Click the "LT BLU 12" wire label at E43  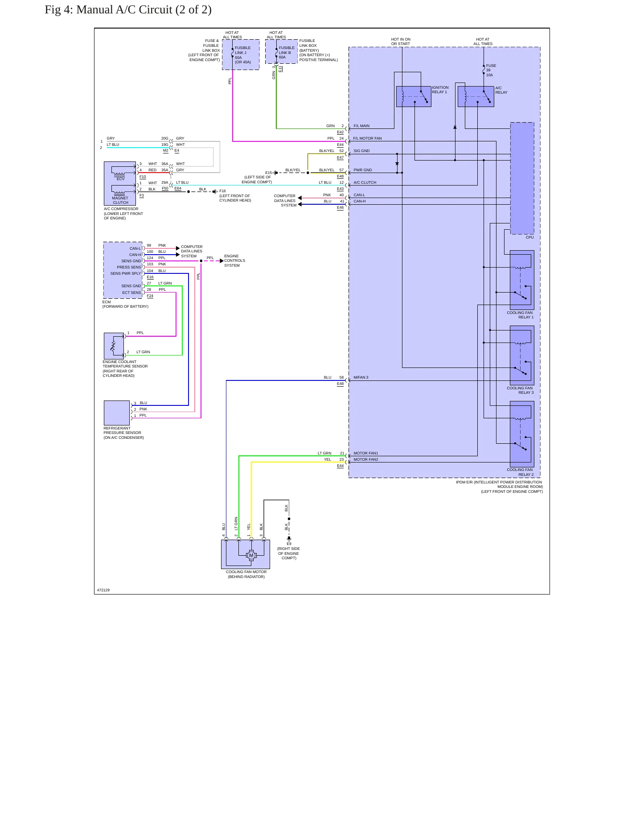pos(331,182)
